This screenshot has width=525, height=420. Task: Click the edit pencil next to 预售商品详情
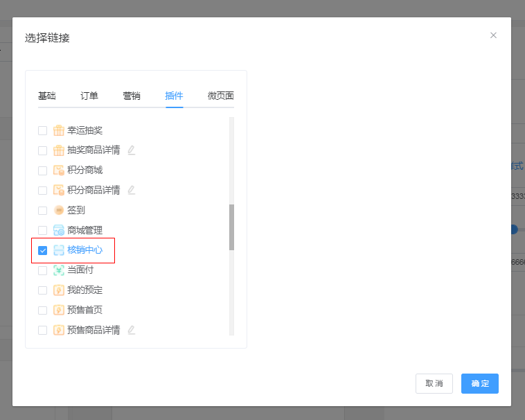132,330
